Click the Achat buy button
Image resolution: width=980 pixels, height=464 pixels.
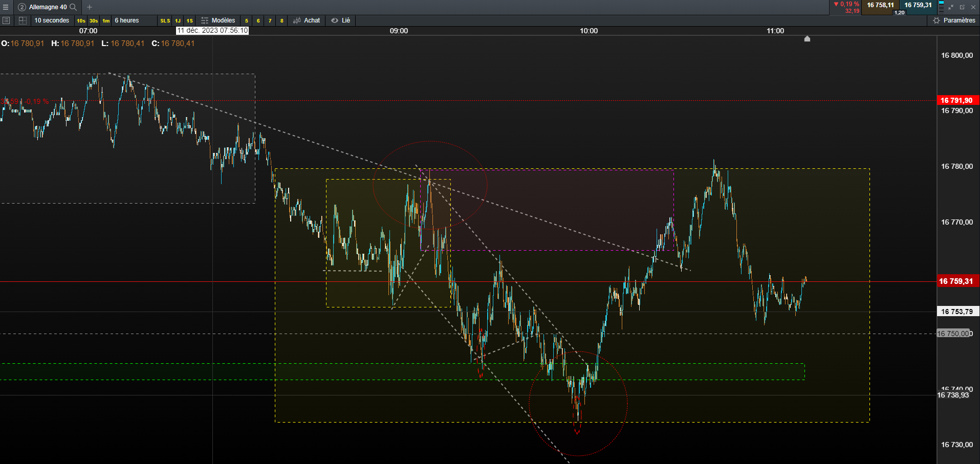307,20
